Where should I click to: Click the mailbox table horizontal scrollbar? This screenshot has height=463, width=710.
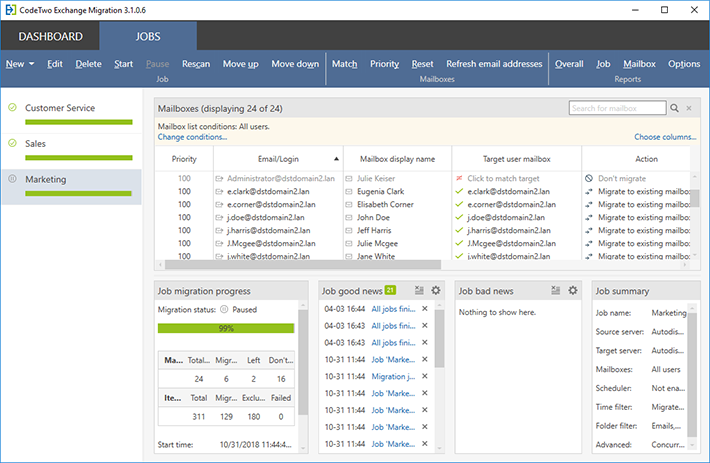[x=302, y=264]
